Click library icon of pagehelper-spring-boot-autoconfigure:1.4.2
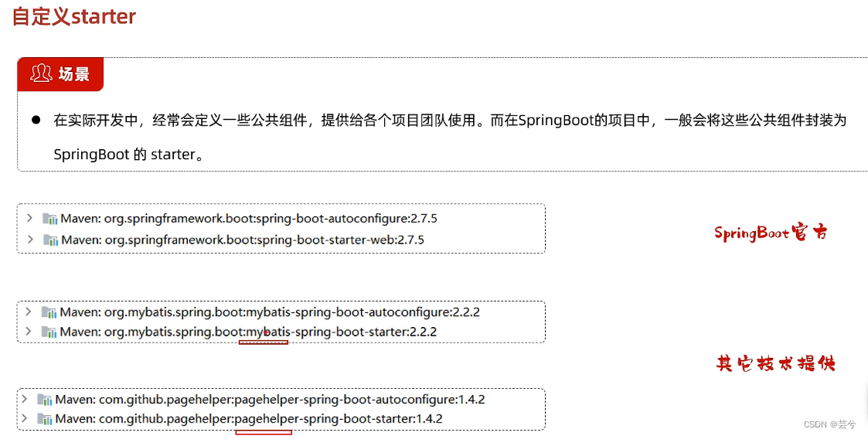 click(x=44, y=400)
